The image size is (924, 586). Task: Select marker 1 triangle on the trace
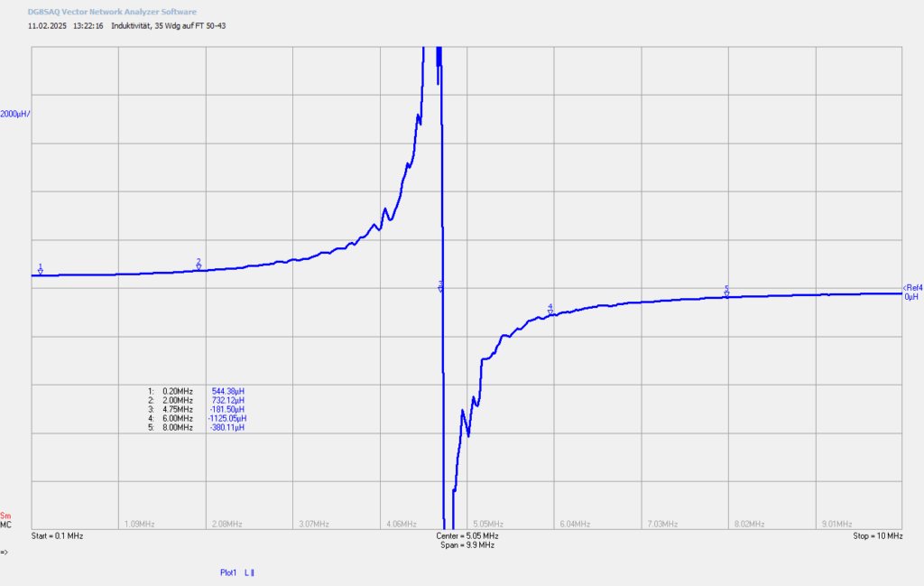pyautogui.click(x=40, y=271)
